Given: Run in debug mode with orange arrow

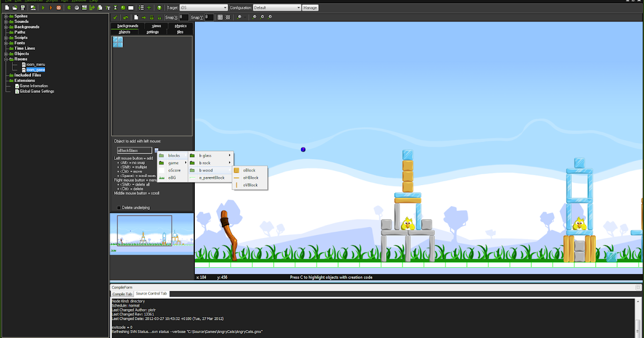Looking at the screenshot, I should point(50,8).
